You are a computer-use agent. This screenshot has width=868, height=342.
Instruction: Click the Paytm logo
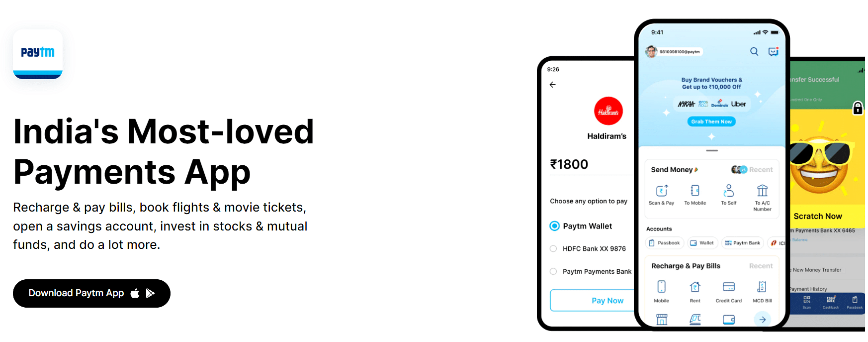38,54
